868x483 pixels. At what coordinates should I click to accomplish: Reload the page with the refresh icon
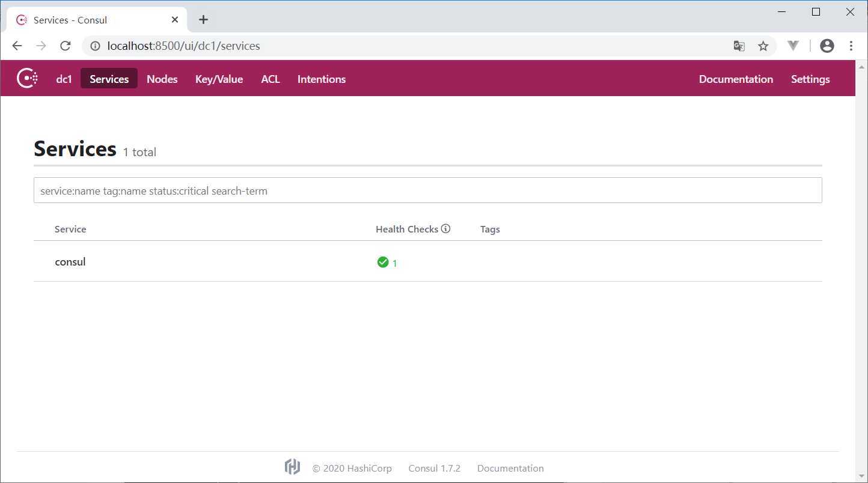click(66, 46)
